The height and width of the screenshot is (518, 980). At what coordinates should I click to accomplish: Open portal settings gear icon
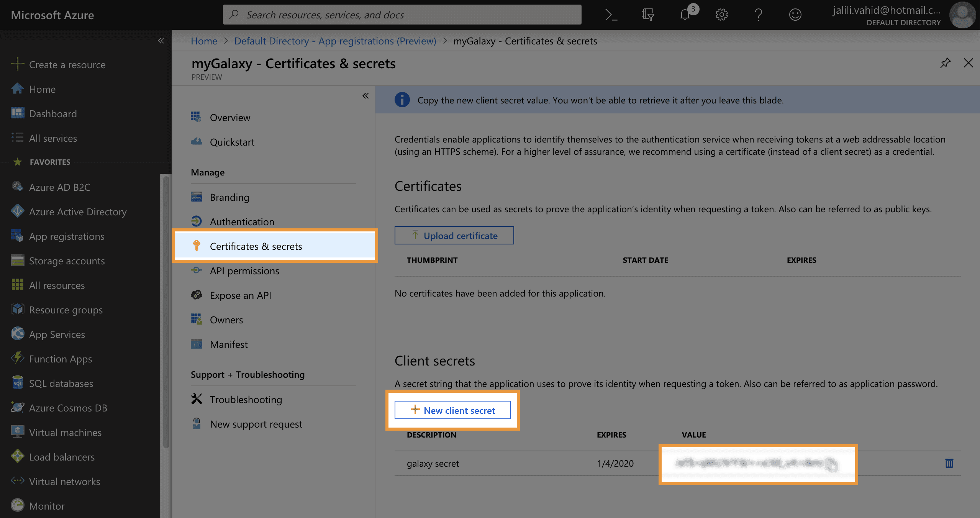721,15
